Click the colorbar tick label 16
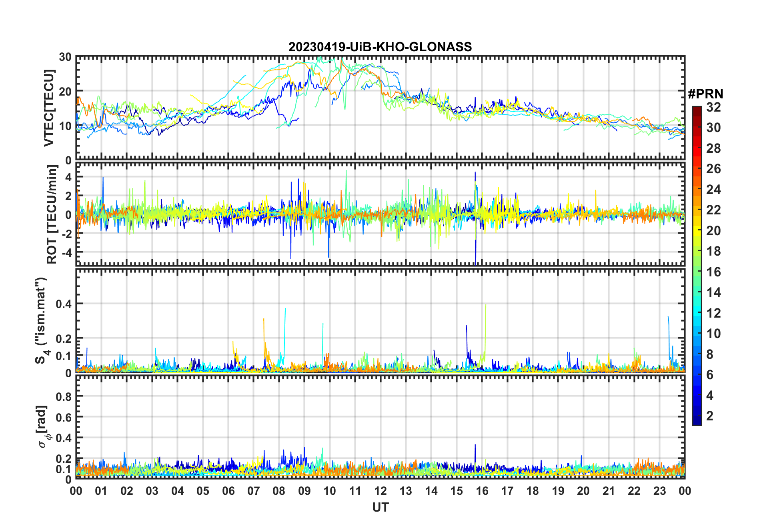761x532 pixels. point(713,272)
